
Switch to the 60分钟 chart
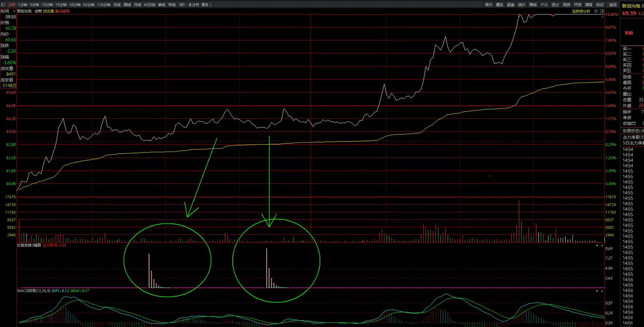click(x=89, y=5)
